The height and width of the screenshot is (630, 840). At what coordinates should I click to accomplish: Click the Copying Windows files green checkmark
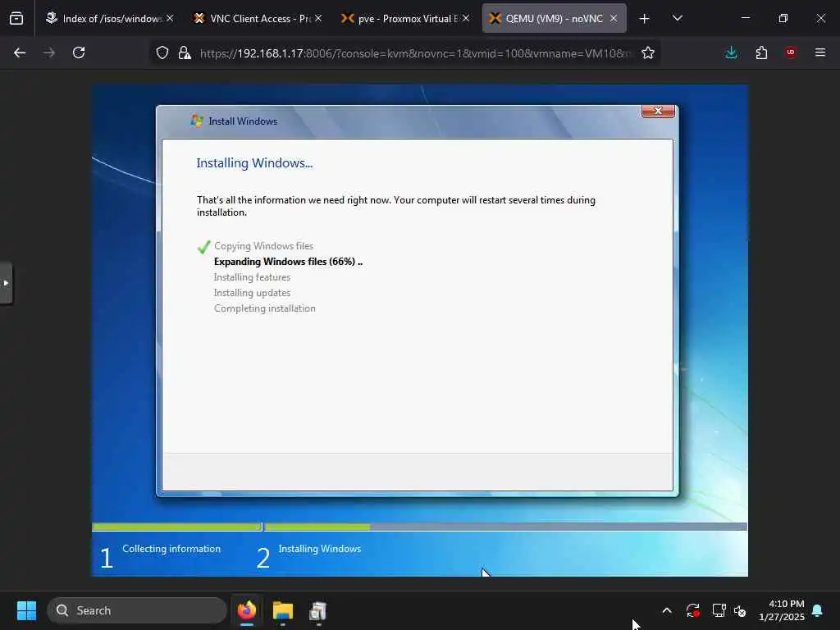203,246
